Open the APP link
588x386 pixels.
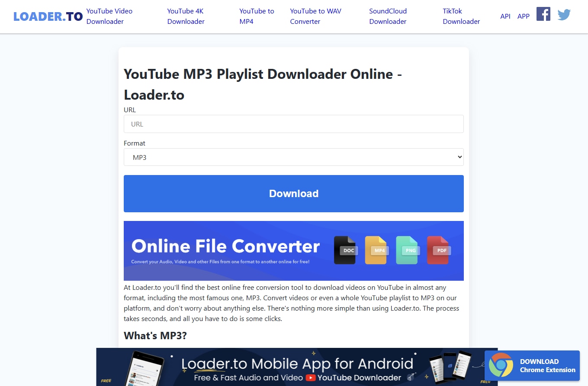(524, 16)
